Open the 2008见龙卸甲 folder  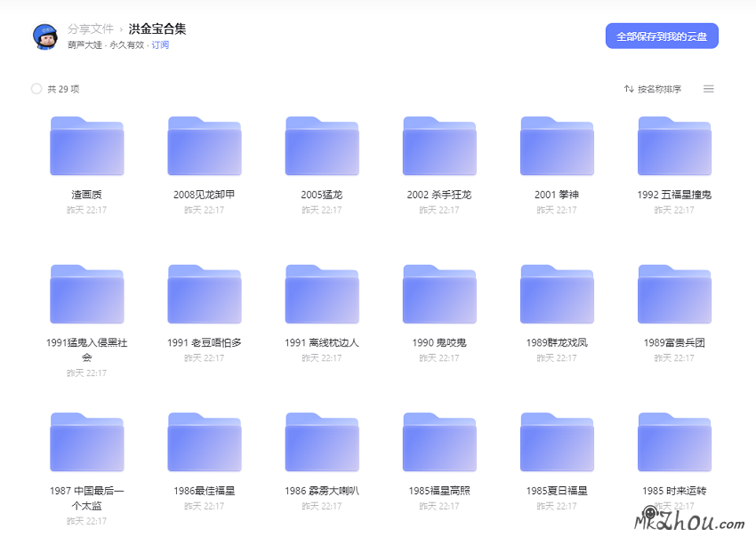pos(205,147)
